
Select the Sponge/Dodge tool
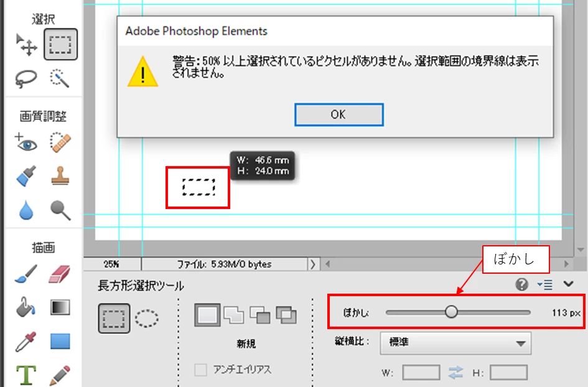(60, 210)
